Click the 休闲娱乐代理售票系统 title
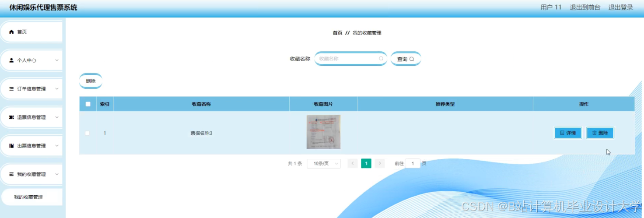 click(43, 7)
